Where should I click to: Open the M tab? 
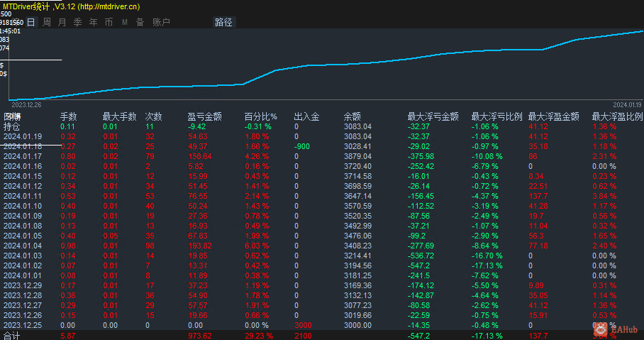coord(124,22)
